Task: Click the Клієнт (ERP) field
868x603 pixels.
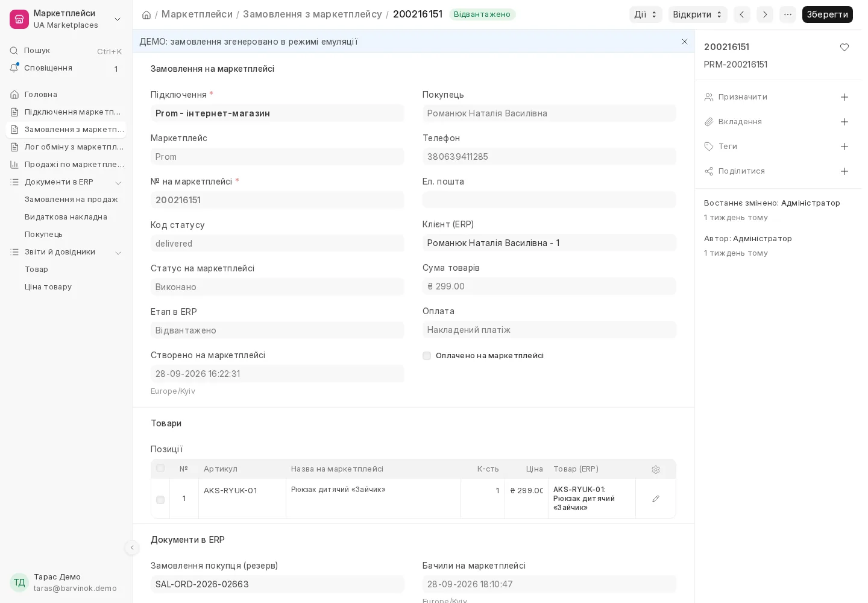Action: (549, 243)
